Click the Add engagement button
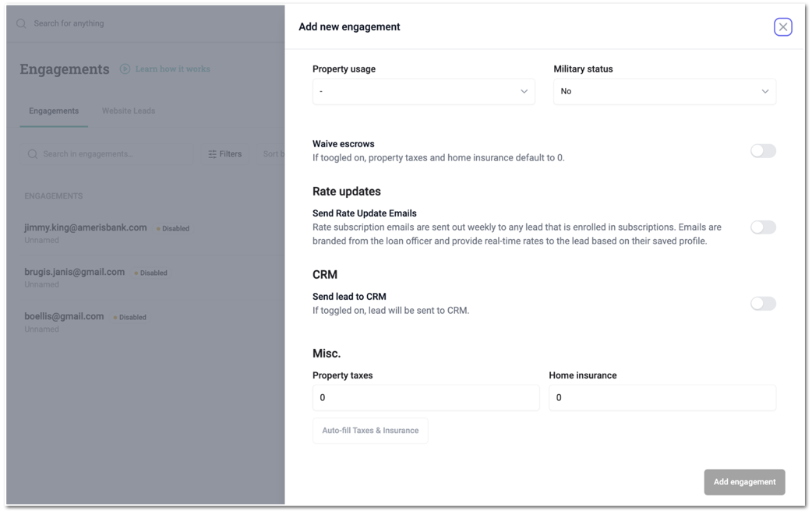This screenshot has height=514, width=812. 744,482
